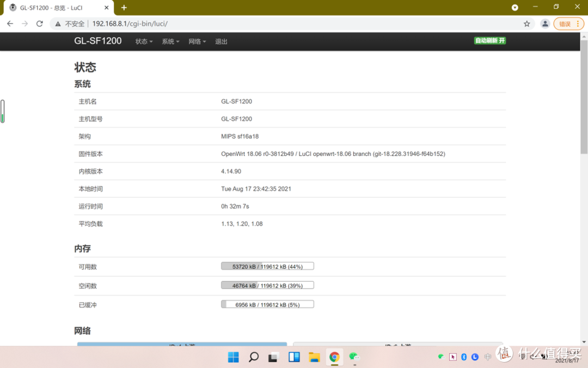588x368 pixels.
Task: Click the 可用数 memory usage bar
Action: pos(267,266)
